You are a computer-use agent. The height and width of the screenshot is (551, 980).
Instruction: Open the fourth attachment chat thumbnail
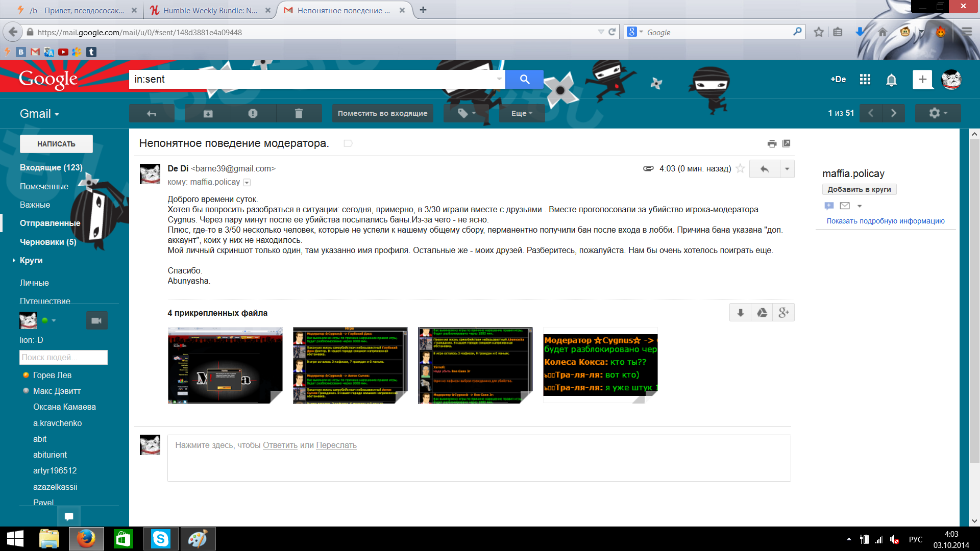600,365
